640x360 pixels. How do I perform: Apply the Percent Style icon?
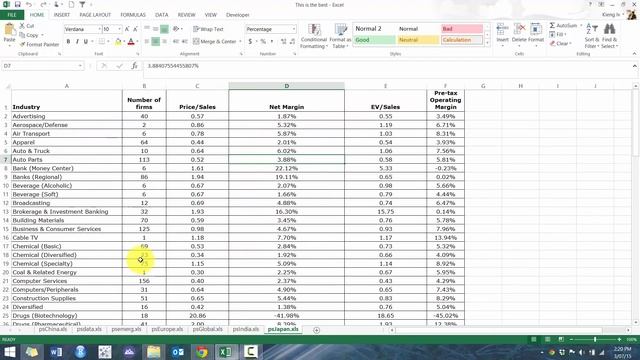[263, 42]
